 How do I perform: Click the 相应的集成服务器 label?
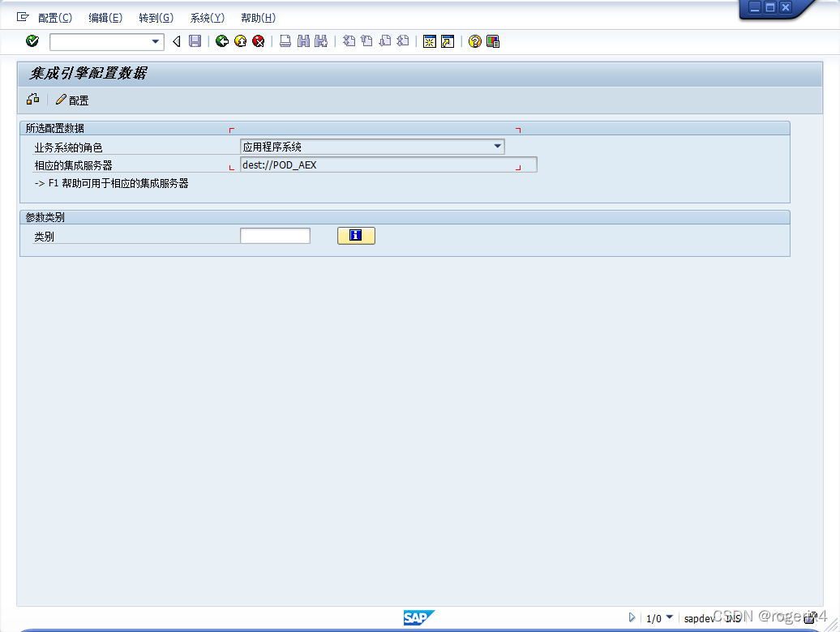(x=74, y=165)
